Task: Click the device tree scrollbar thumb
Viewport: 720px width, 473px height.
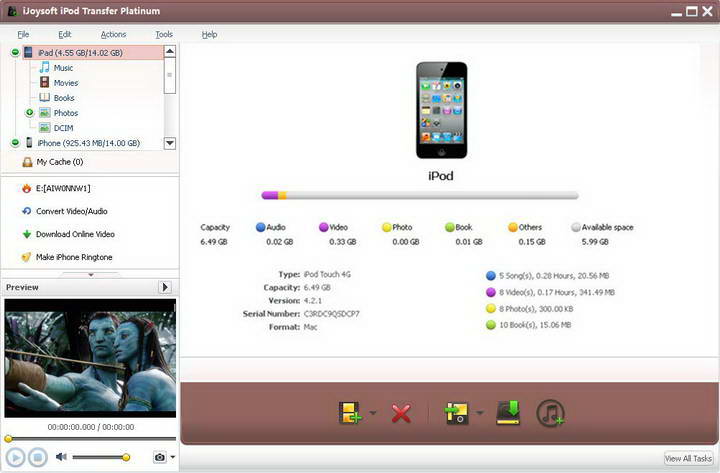Action: coord(169,75)
